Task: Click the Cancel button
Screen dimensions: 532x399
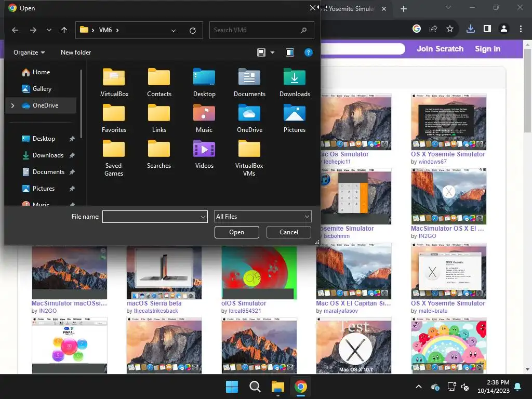Action: pos(289,232)
